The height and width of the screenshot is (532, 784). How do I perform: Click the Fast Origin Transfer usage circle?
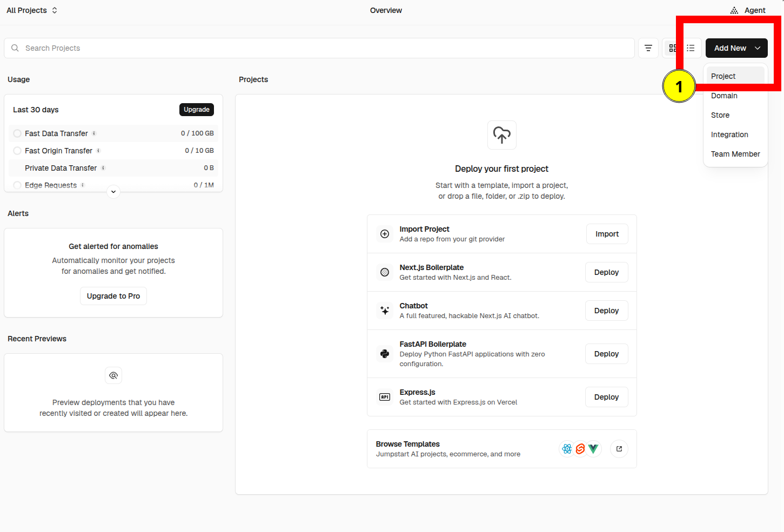(x=17, y=151)
